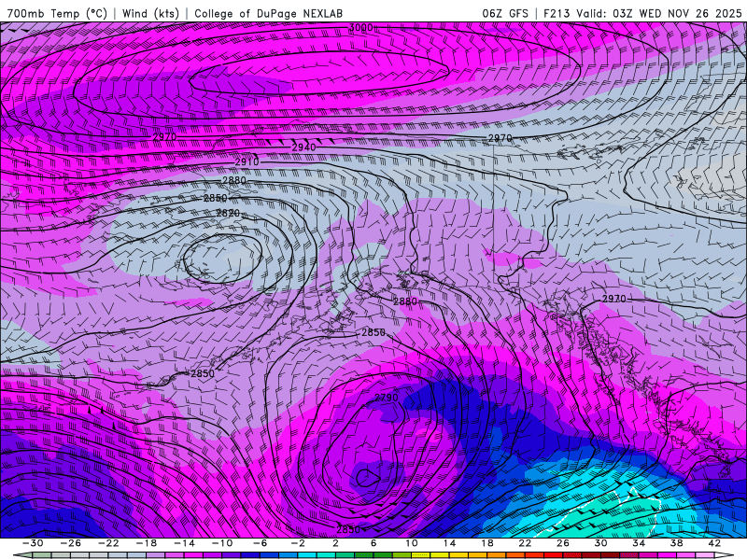Click the -6 legend value
Screen dimensions: 747x560
pyautogui.click(x=261, y=543)
